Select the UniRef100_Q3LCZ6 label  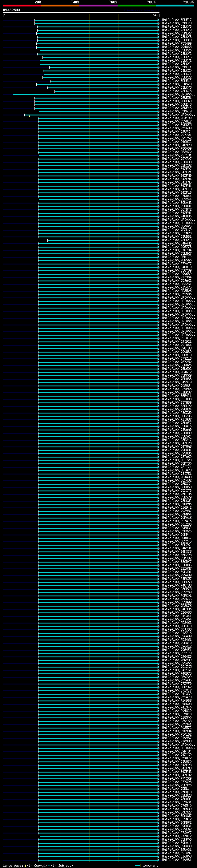176,50
